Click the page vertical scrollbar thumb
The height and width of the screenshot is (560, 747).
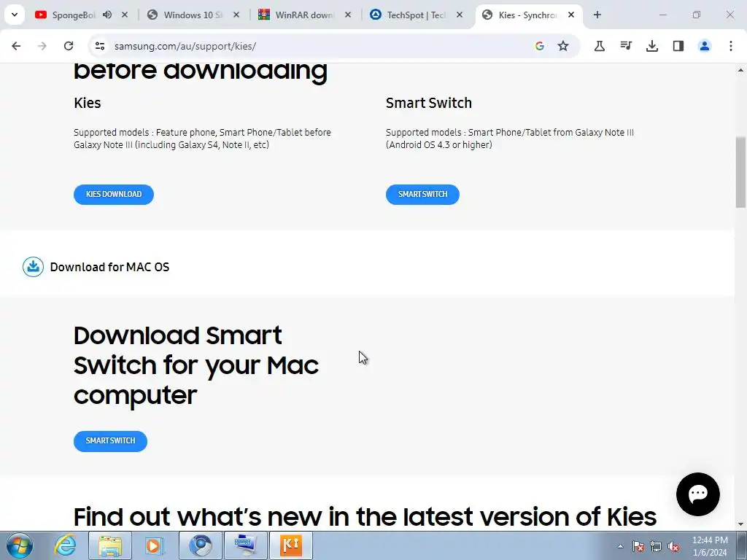coord(740,172)
